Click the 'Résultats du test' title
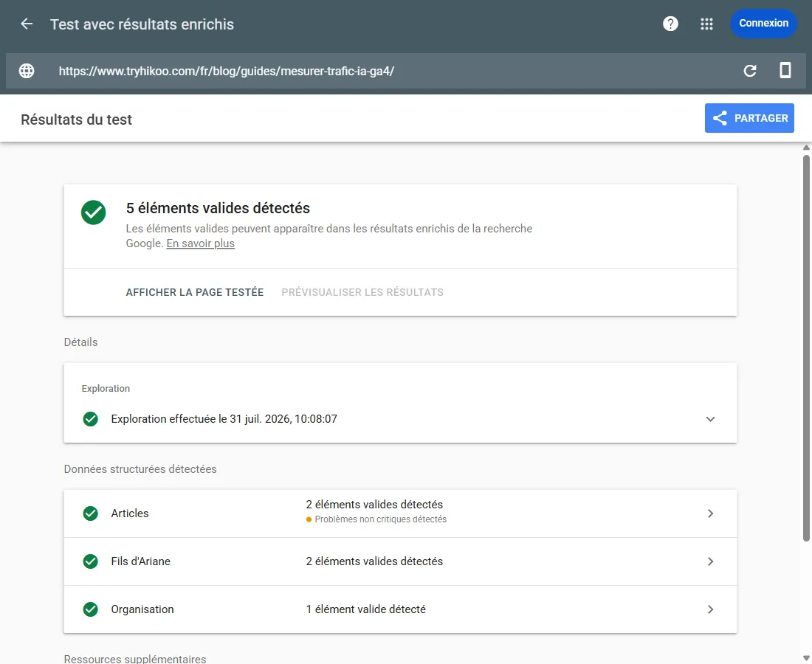The width and height of the screenshot is (812, 664). click(76, 120)
